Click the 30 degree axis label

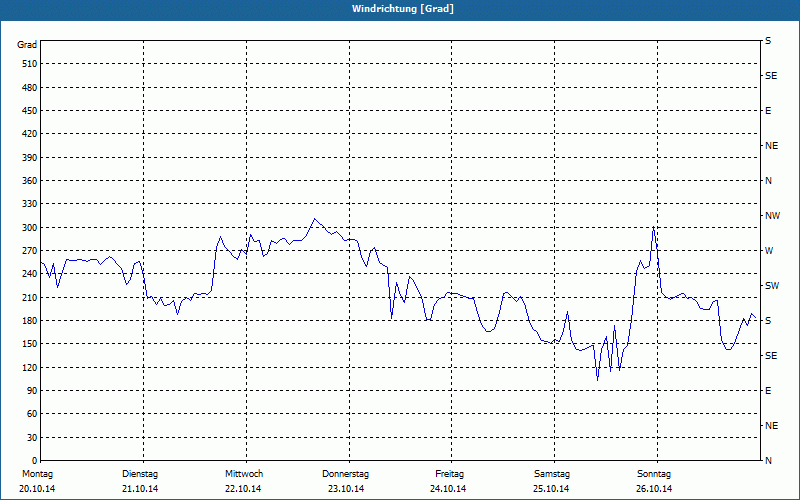(x=32, y=438)
